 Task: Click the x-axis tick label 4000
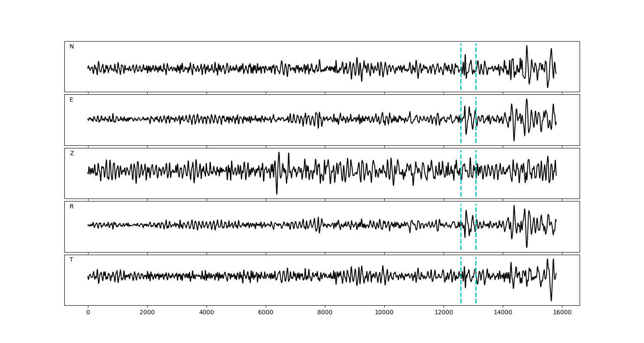(206, 313)
